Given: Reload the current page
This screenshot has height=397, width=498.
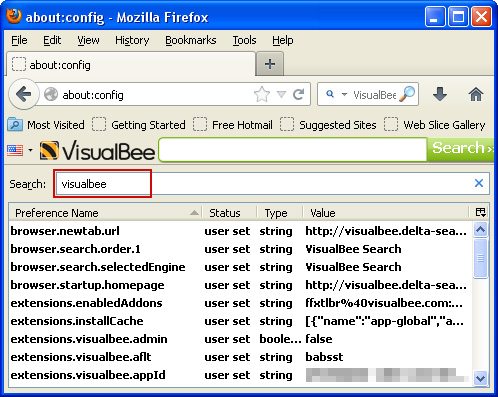Looking at the screenshot, I should (x=299, y=95).
